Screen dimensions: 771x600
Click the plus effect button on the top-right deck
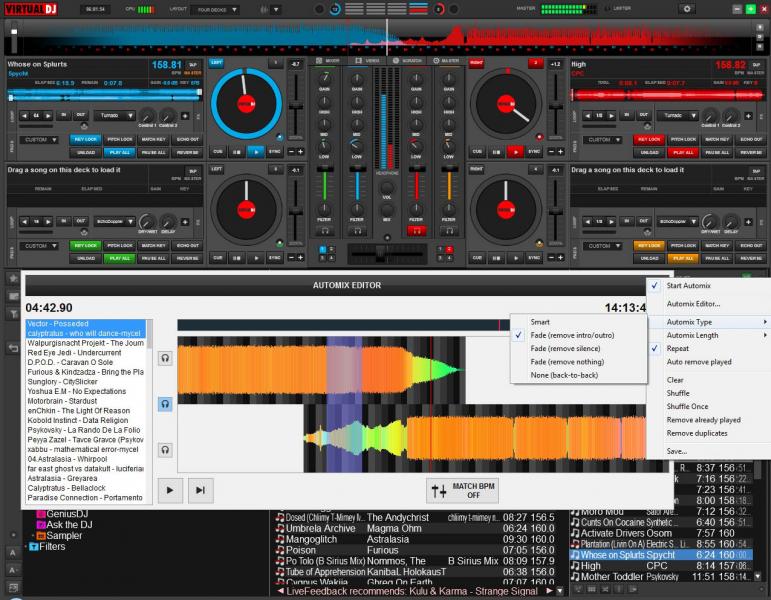tap(748, 116)
